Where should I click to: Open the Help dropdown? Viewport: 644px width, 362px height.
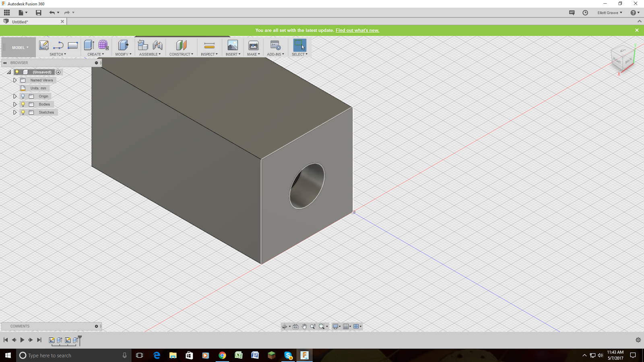pos(635,12)
